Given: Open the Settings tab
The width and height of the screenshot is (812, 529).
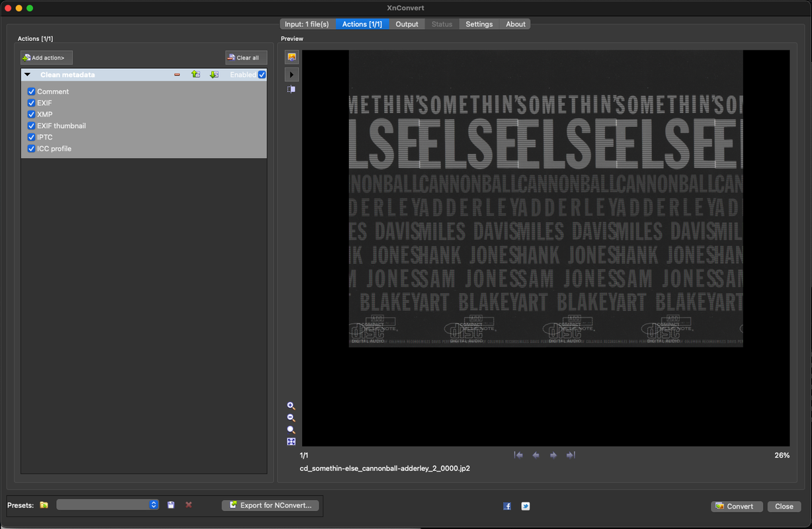Looking at the screenshot, I should pos(479,24).
